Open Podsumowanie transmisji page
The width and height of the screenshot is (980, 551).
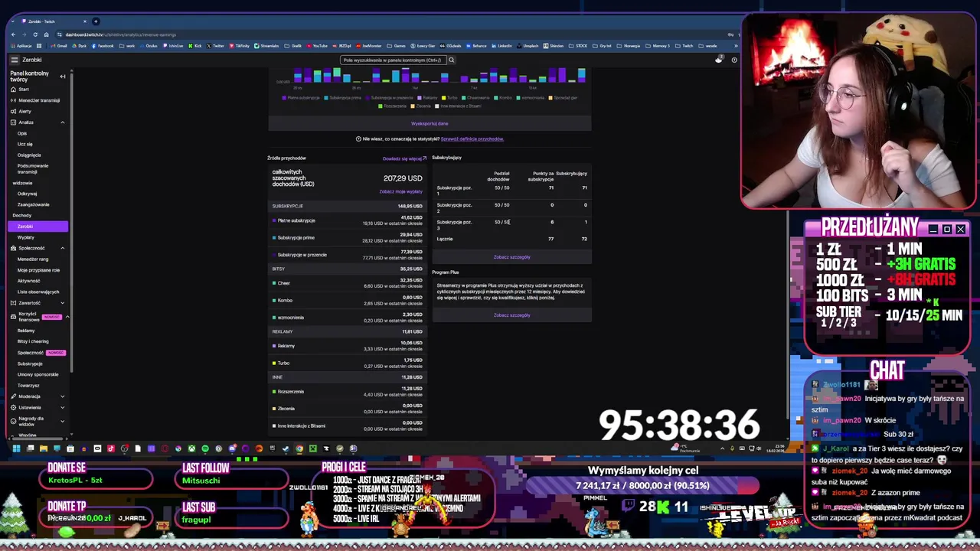(x=33, y=168)
